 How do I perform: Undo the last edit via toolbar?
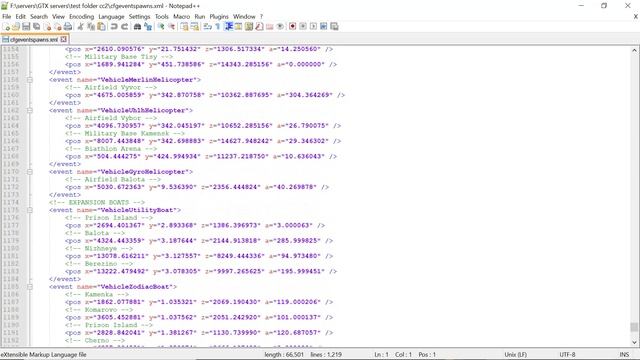(114, 27)
